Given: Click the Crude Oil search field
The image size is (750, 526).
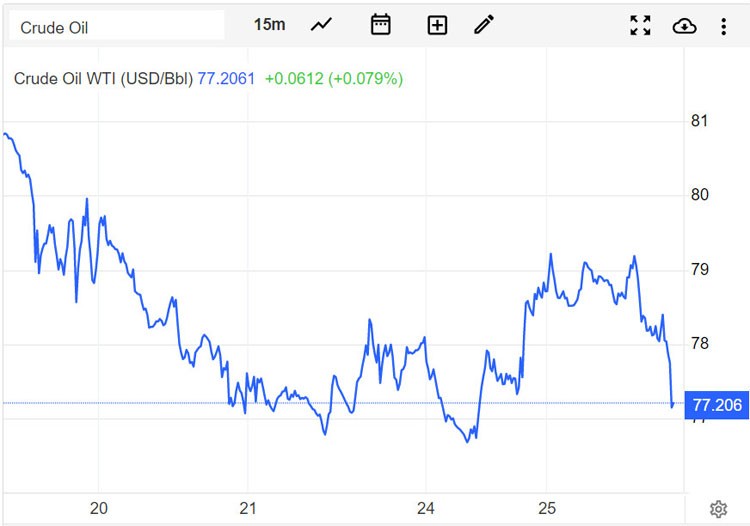Looking at the screenshot, I should pyautogui.click(x=115, y=27).
